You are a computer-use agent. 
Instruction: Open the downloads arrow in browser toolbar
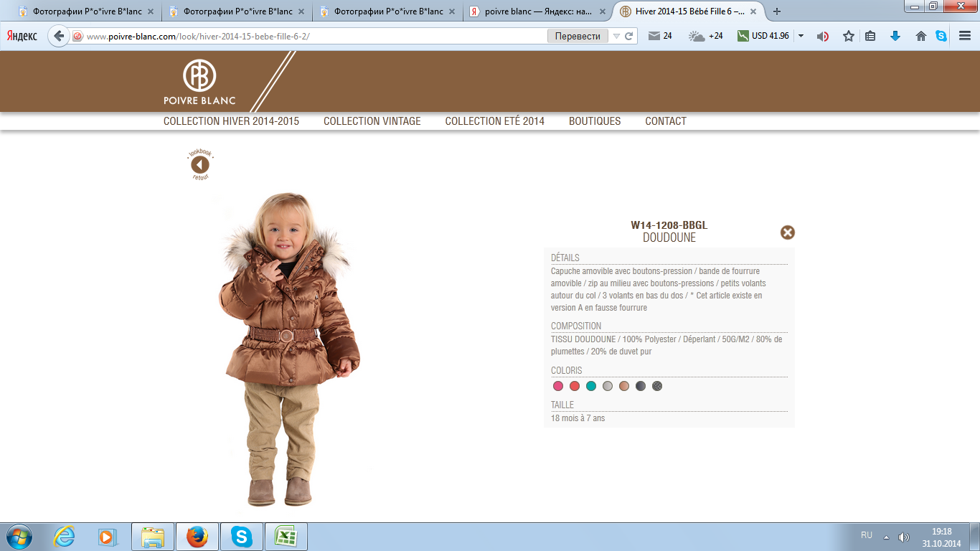point(895,36)
